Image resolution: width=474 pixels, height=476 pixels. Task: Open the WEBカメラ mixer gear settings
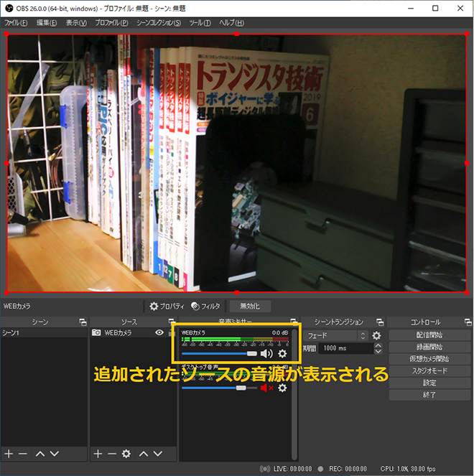pyautogui.click(x=282, y=354)
